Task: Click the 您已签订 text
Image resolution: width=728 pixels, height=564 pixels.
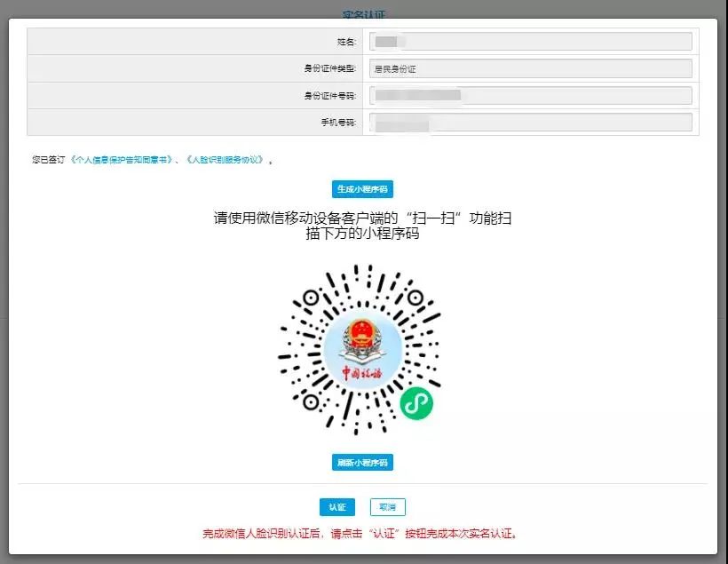Action: point(49,160)
